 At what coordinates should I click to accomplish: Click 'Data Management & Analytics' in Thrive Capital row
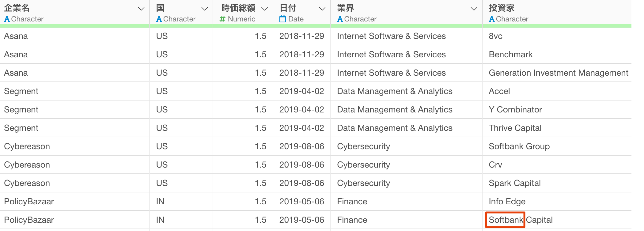point(395,128)
